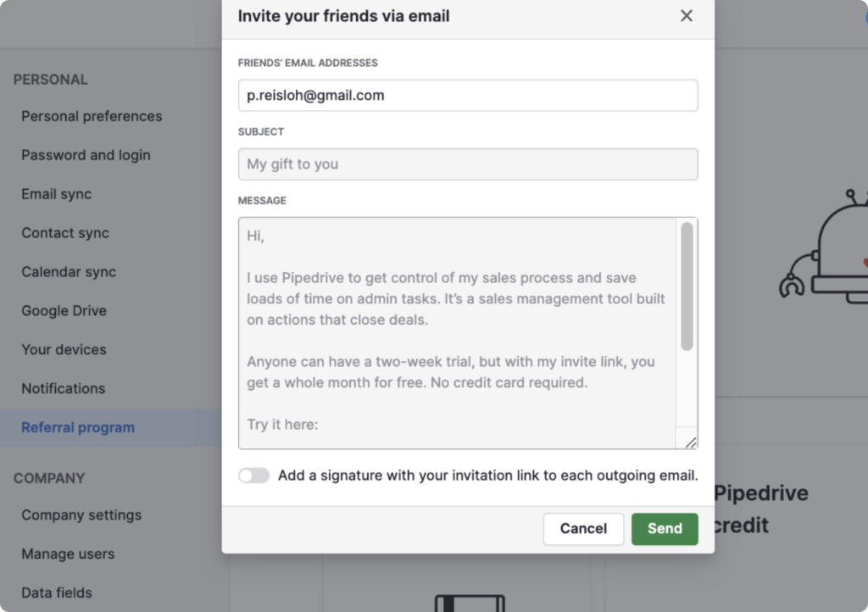Open Personal preferences in sidebar
868x612 pixels.
pyautogui.click(x=92, y=116)
